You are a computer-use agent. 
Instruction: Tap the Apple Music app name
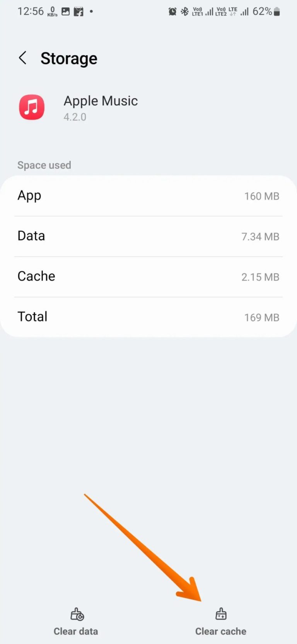101,101
